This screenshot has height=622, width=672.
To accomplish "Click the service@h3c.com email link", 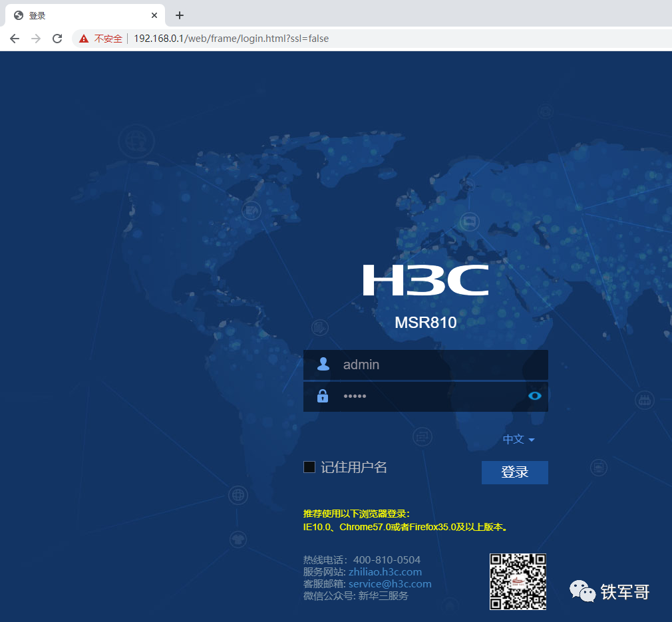I will pyautogui.click(x=390, y=584).
